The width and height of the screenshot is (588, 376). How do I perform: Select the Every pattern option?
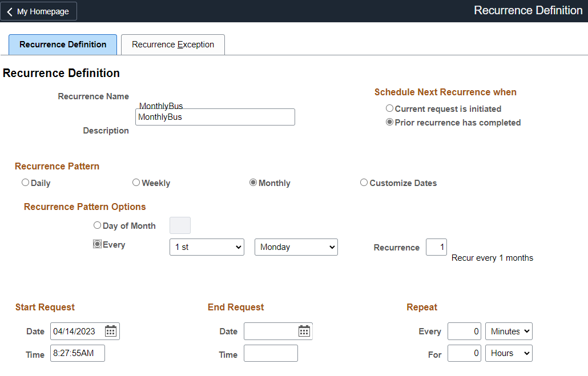[97, 244]
